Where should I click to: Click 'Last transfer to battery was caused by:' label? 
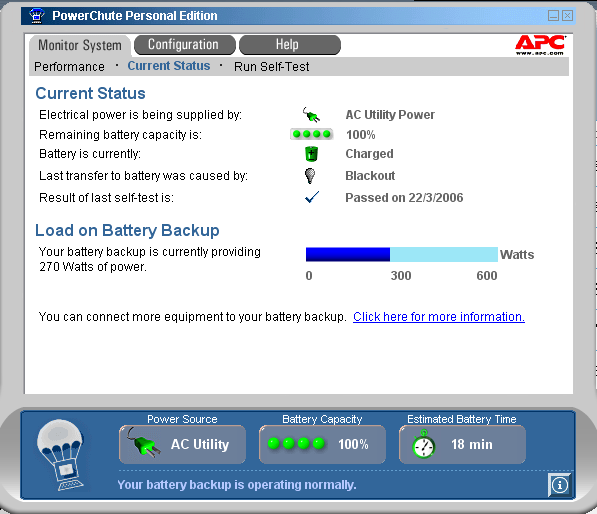click(144, 176)
